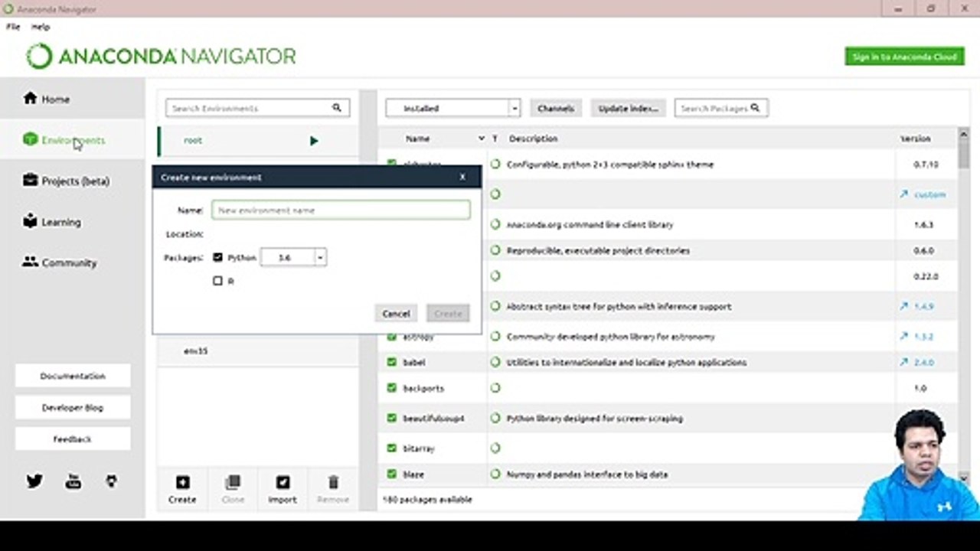The height and width of the screenshot is (551, 980).
Task: Open the File menu
Action: [13, 27]
